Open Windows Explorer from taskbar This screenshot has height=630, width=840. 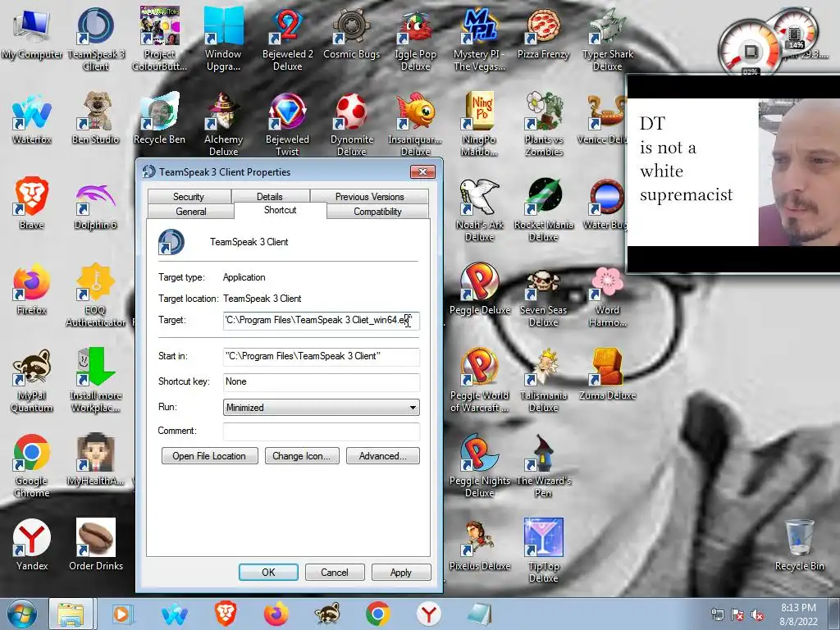click(x=71, y=614)
